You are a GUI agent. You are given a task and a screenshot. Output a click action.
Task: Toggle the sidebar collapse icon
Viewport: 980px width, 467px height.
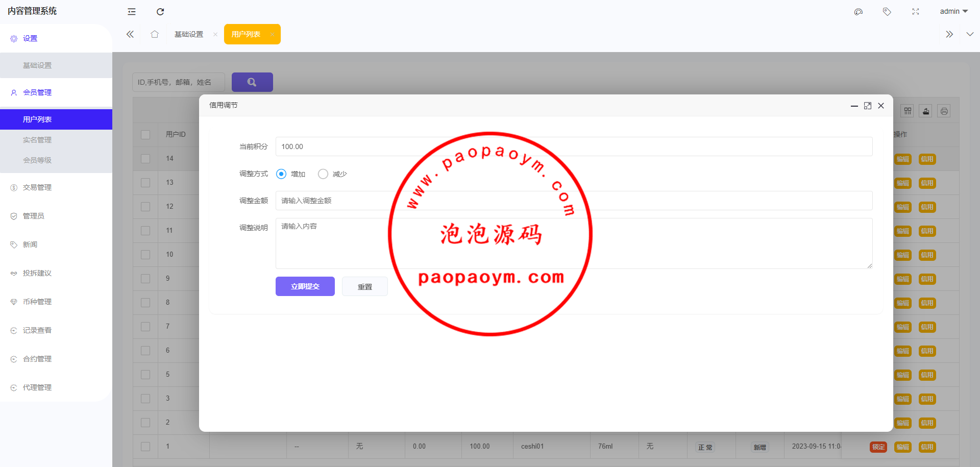(132, 12)
